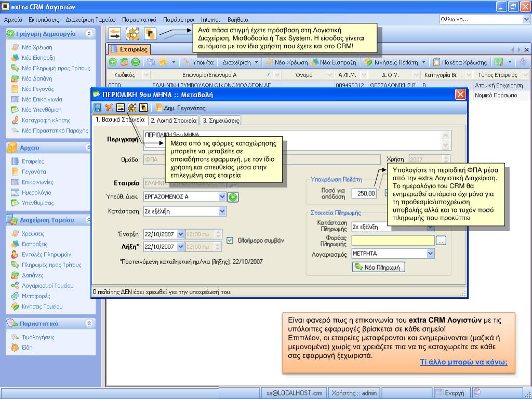The height and width of the screenshot is (399, 532).
Task: Click Πακέτα Χρέωσης toolbar button
Action: pyautogui.click(x=460, y=62)
